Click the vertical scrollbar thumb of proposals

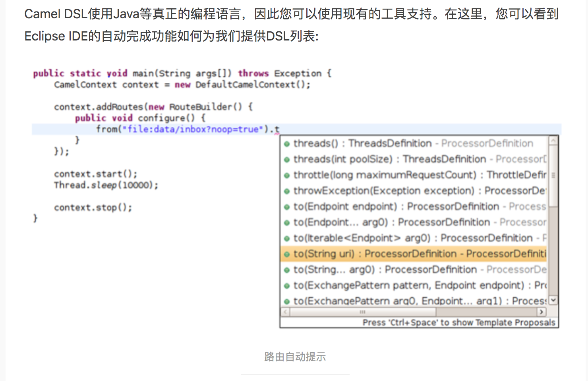click(x=553, y=176)
